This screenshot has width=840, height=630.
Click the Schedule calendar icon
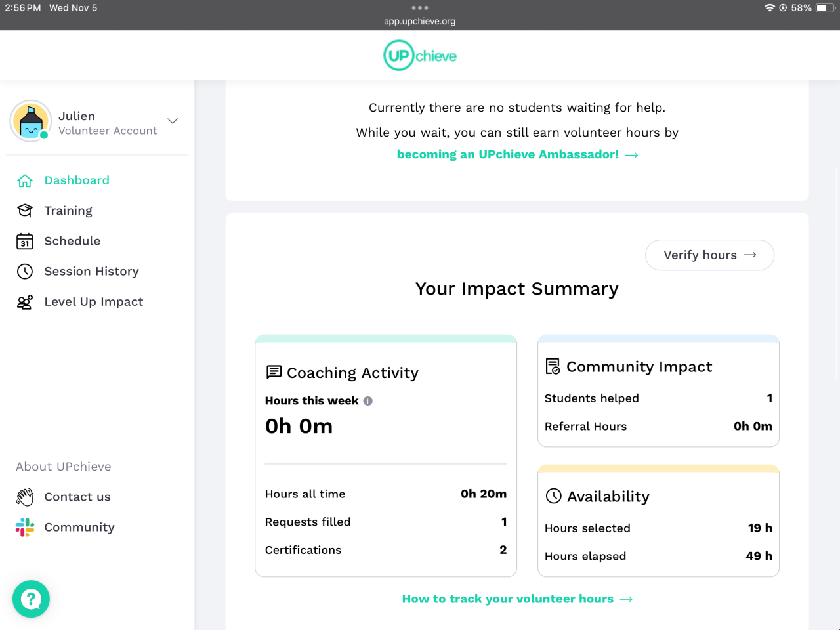click(x=25, y=241)
